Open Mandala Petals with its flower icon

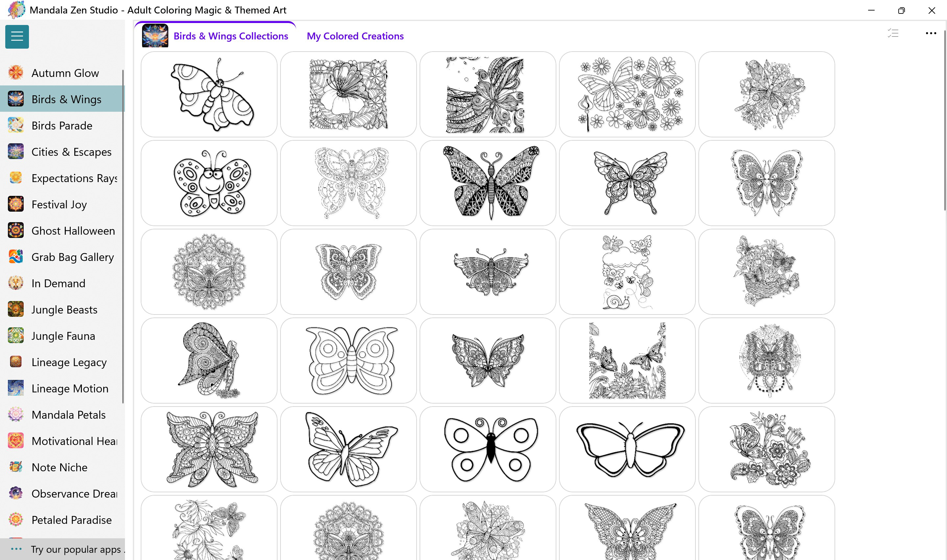pyautogui.click(x=15, y=414)
